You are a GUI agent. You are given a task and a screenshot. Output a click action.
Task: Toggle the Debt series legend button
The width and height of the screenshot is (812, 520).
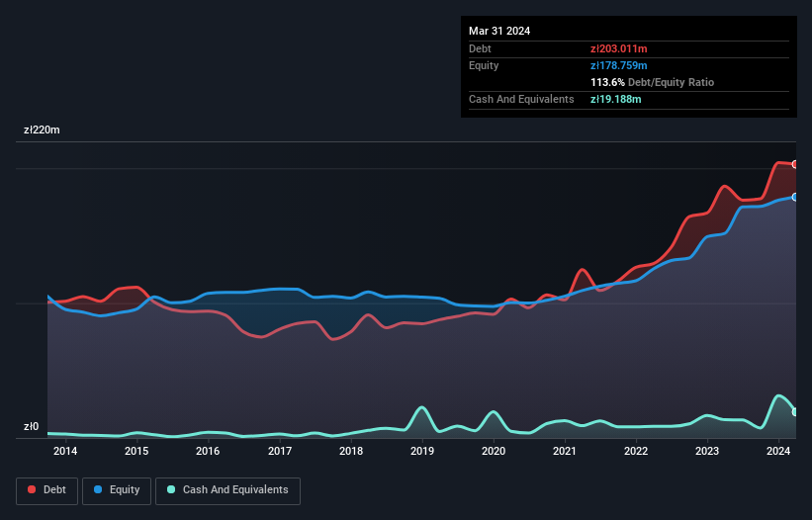coord(46,490)
